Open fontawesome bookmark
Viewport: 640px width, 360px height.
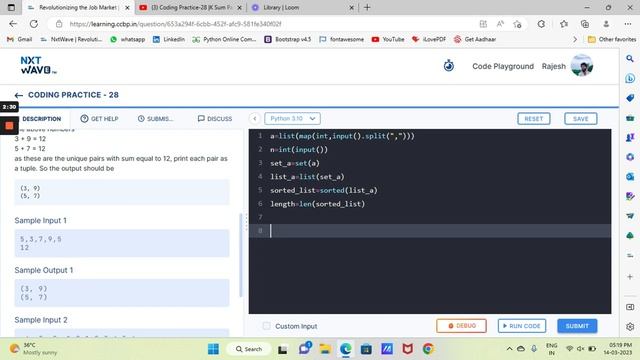pyautogui.click(x=342, y=39)
